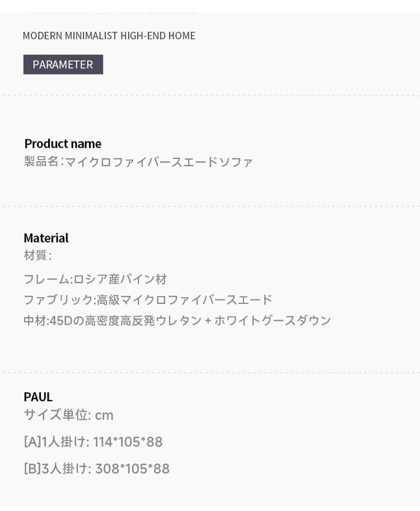Select the [B]3人掛け size row
The image size is (420, 511).
pyautogui.click(x=96, y=468)
